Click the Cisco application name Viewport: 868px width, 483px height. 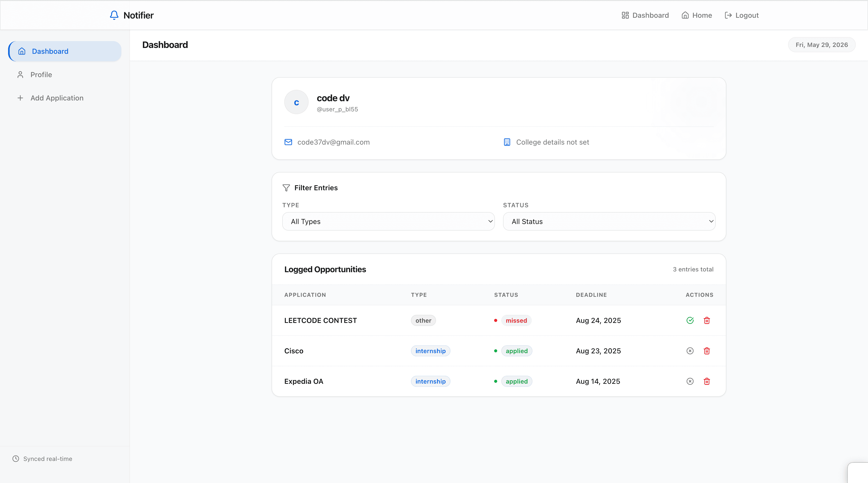[294, 351]
